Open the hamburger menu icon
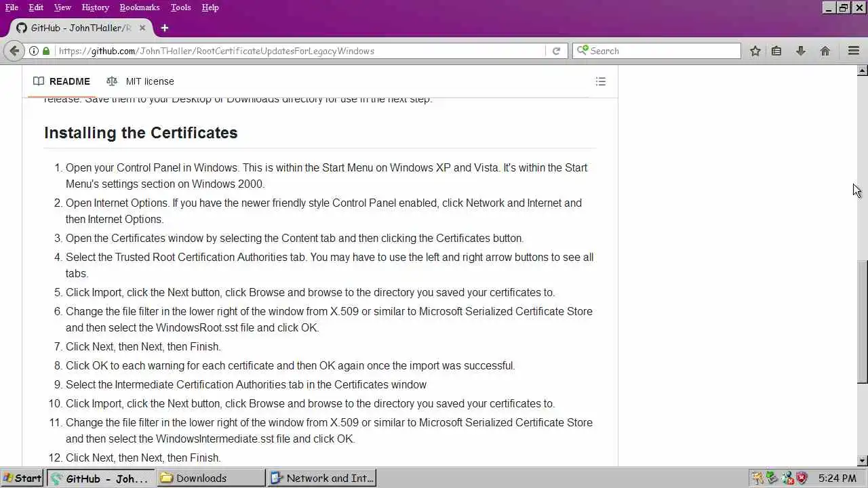Image resolution: width=868 pixels, height=488 pixels. point(854,51)
